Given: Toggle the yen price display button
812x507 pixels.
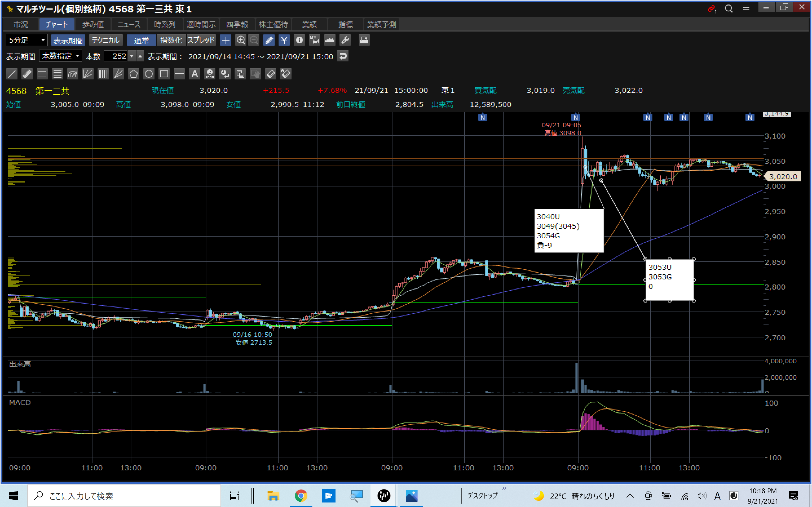Looking at the screenshot, I should 284,40.
